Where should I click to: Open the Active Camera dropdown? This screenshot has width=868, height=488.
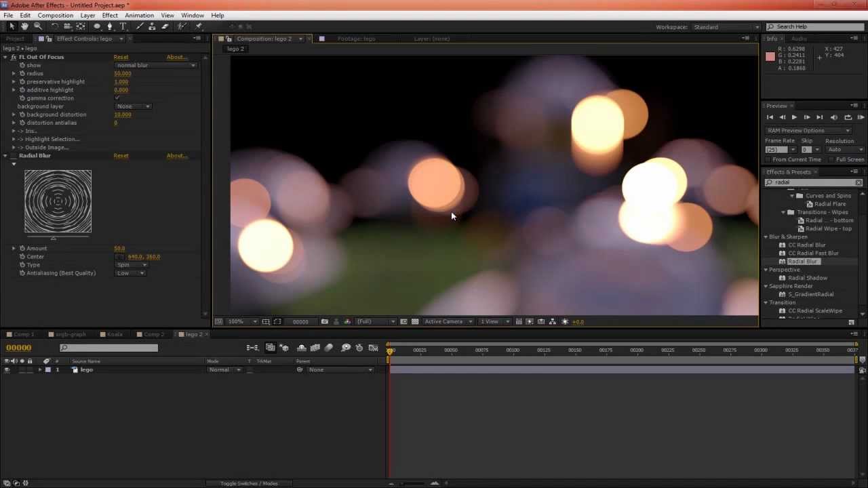coord(448,321)
